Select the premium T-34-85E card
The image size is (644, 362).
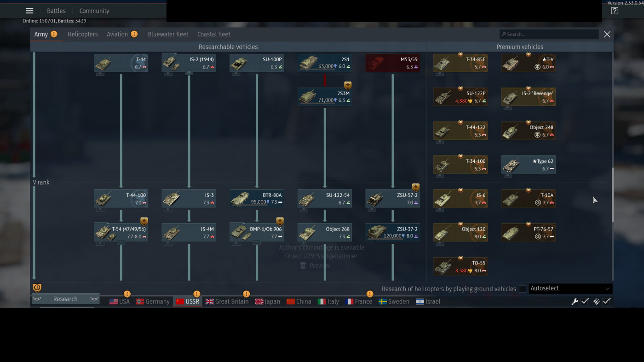click(x=460, y=63)
